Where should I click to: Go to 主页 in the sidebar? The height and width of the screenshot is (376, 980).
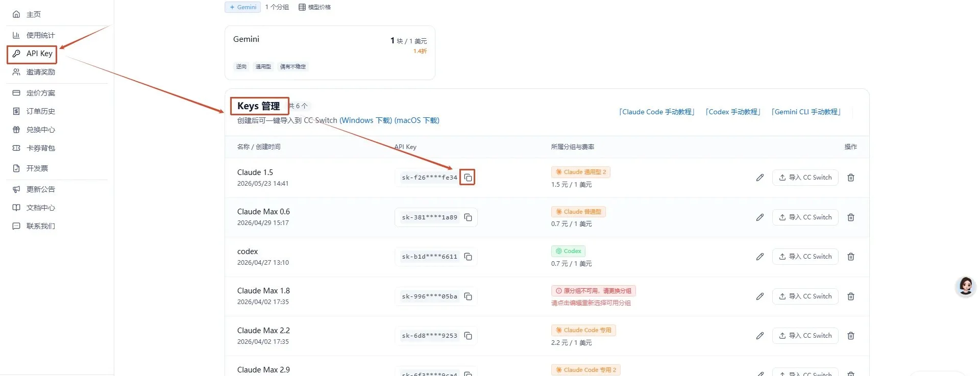[33, 14]
